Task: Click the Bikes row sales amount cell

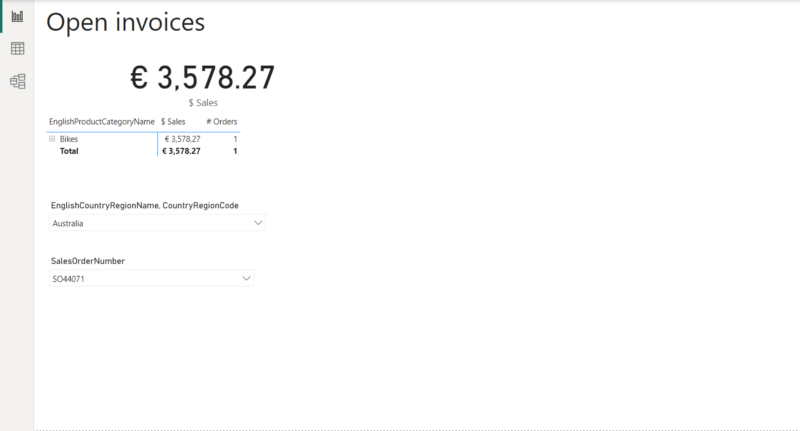Action: click(x=182, y=139)
